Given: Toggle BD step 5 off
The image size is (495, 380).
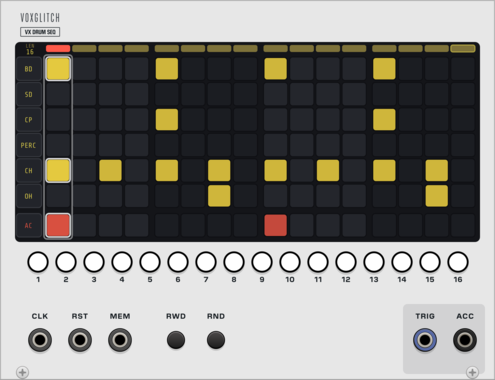Looking at the screenshot, I should point(167,69).
